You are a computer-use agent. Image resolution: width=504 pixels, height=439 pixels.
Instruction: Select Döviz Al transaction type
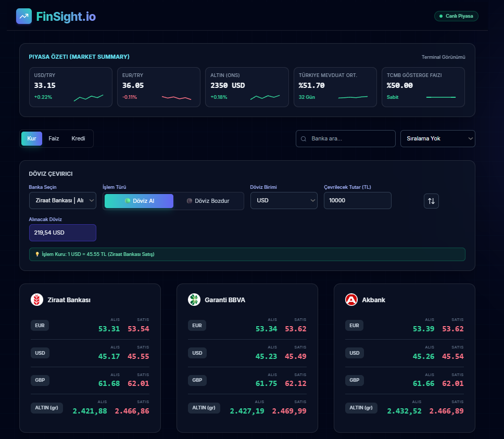(139, 201)
